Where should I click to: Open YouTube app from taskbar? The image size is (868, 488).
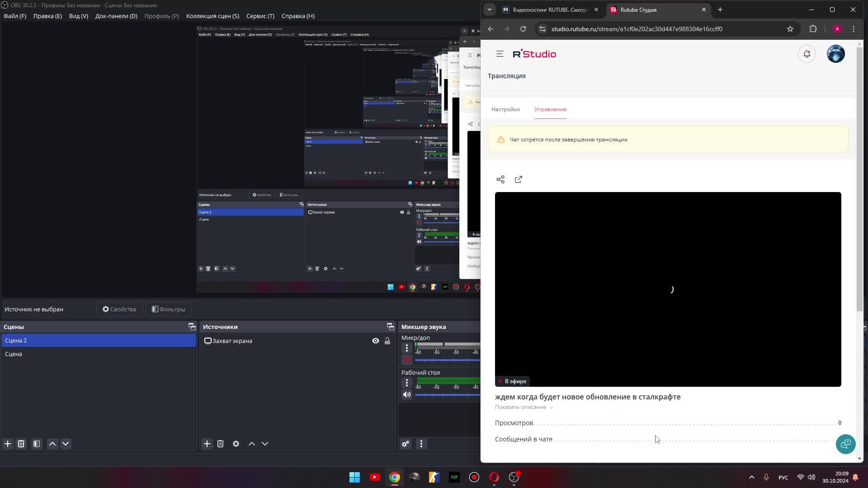pos(375,477)
